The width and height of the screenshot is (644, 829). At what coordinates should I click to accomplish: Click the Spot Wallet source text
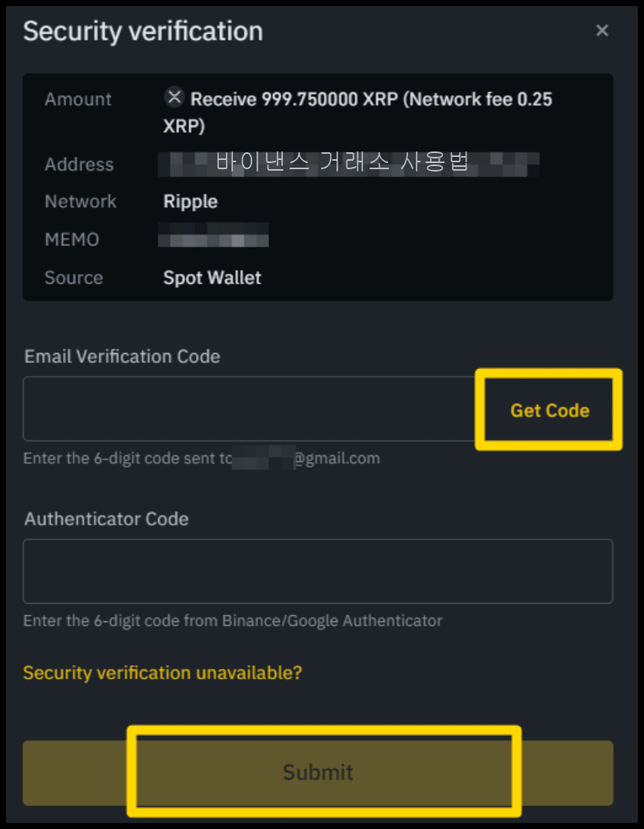click(x=212, y=278)
